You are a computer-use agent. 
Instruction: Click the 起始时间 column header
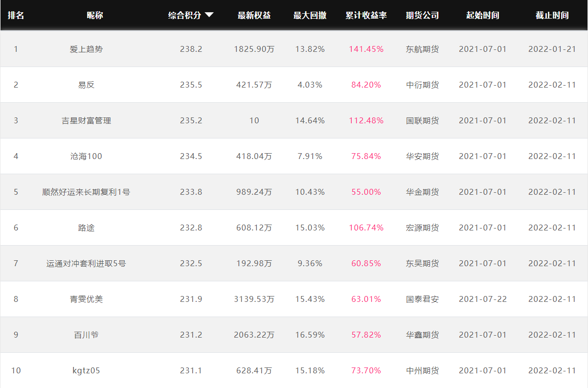[x=482, y=15]
